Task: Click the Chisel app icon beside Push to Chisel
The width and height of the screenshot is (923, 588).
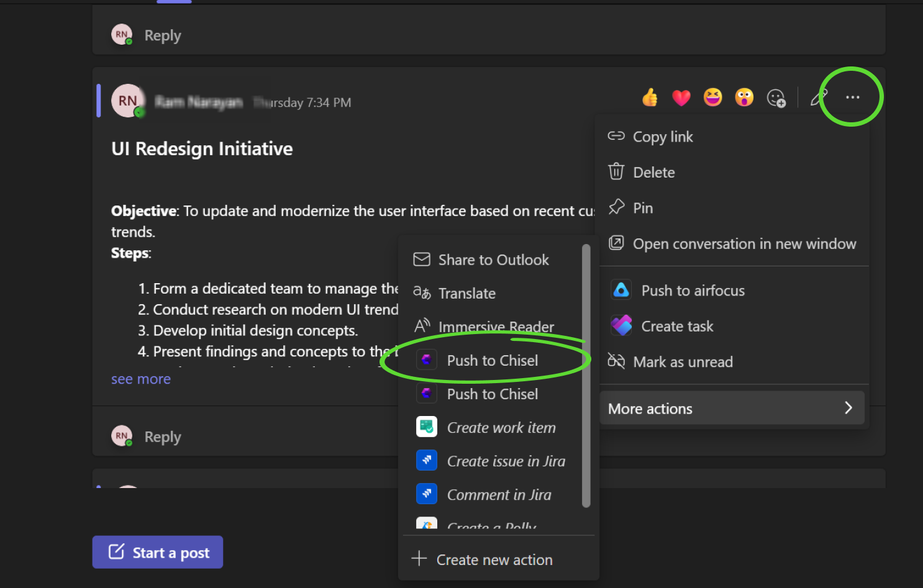Action: click(426, 360)
